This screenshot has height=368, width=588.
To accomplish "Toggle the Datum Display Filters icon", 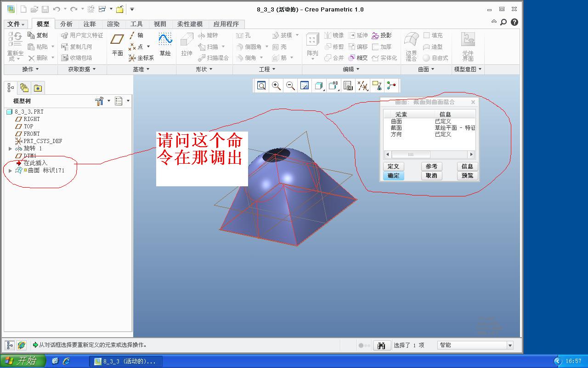I will 362,86.
